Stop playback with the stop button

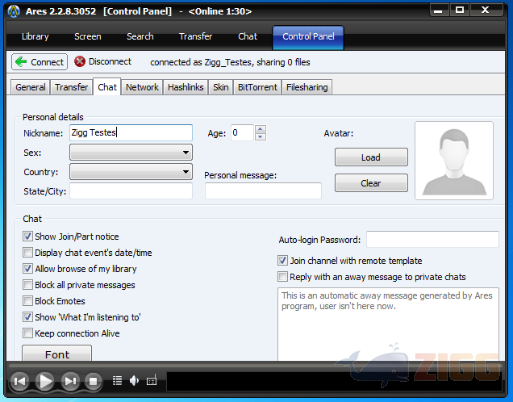pos(93,381)
